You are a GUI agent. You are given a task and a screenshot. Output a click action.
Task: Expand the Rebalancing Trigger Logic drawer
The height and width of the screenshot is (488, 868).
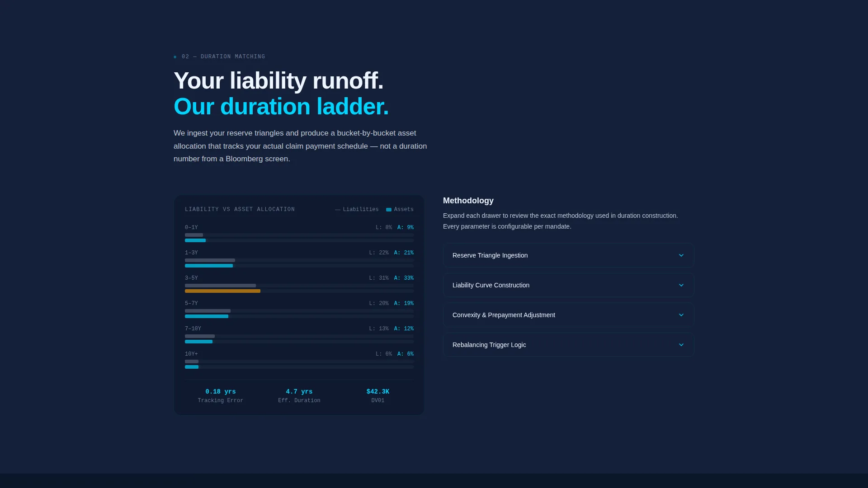click(x=568, y=345)
